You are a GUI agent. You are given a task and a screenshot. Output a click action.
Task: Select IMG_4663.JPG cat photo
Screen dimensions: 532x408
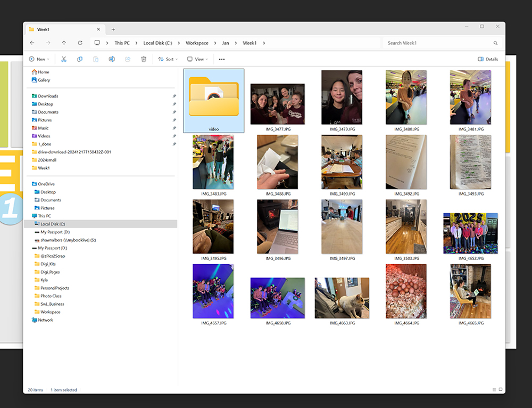point(342,298)
